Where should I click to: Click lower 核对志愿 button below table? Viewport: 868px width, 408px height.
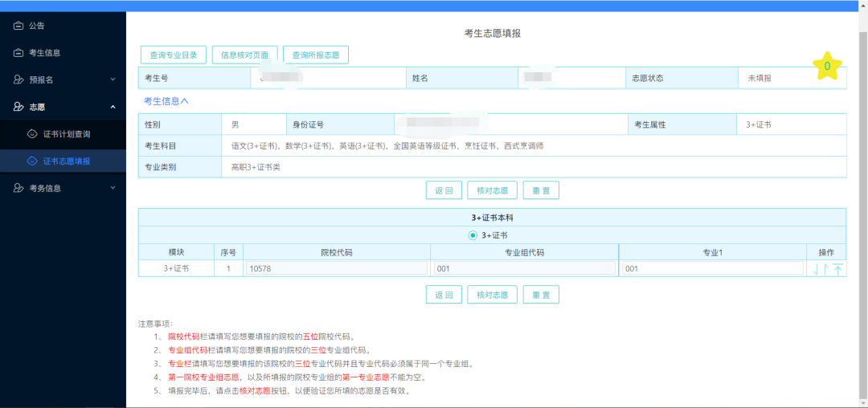(x=492, y=295)
